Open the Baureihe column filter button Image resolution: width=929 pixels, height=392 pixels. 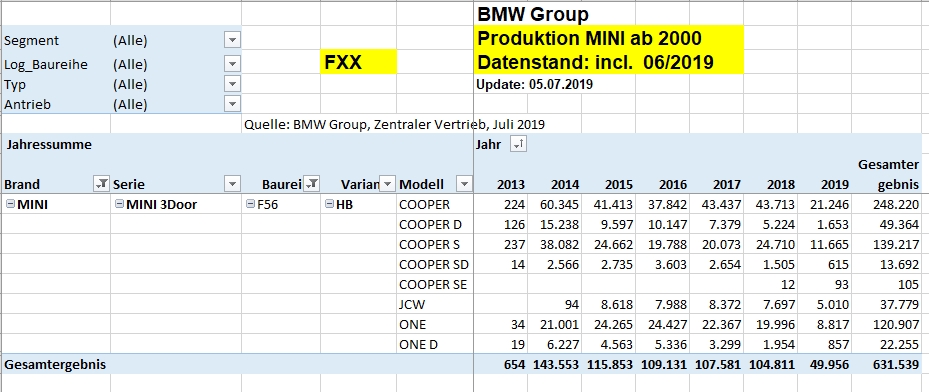point(312,184)
